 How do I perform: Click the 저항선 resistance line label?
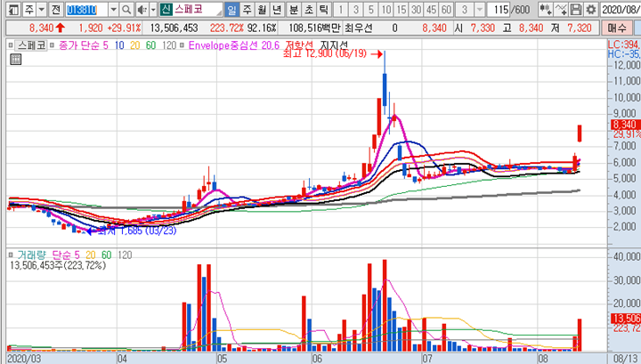[x=299, y=44]
